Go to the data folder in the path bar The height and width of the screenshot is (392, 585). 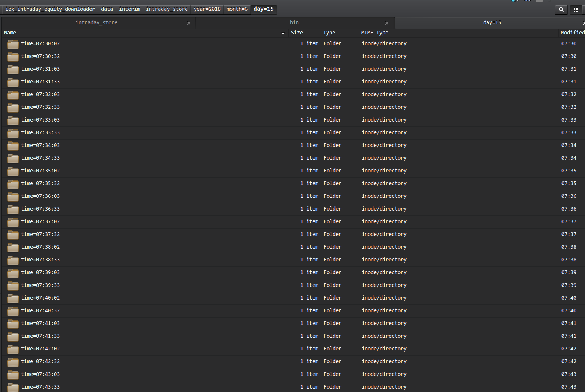coord(107,9)
